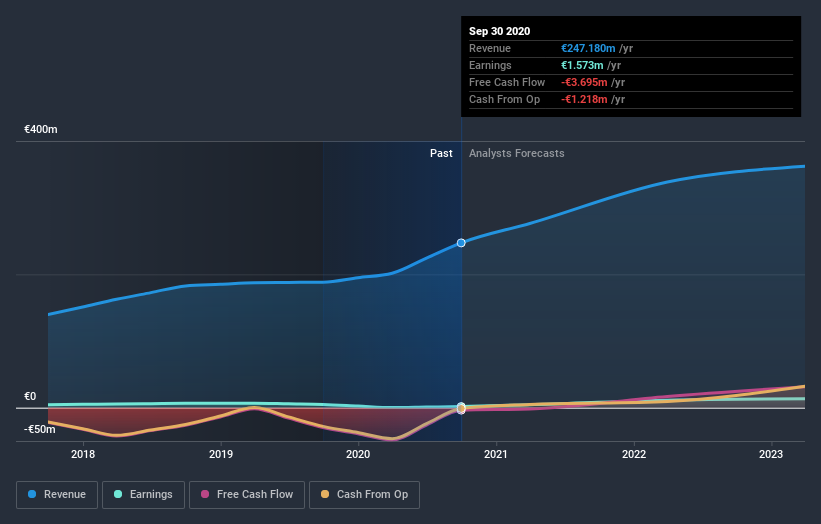Click the Earnings row label in tooltip
This screenshot has height=524, width=821.
click(490, 65)
